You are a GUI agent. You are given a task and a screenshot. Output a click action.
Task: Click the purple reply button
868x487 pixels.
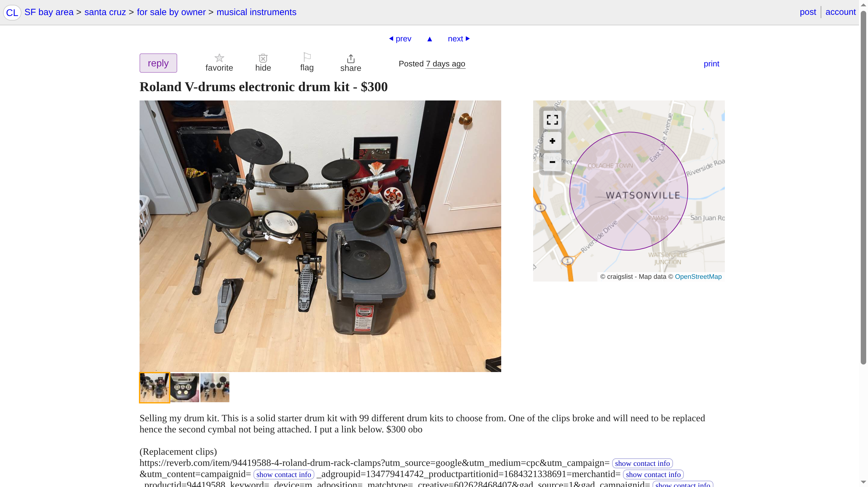pos(158,63)
